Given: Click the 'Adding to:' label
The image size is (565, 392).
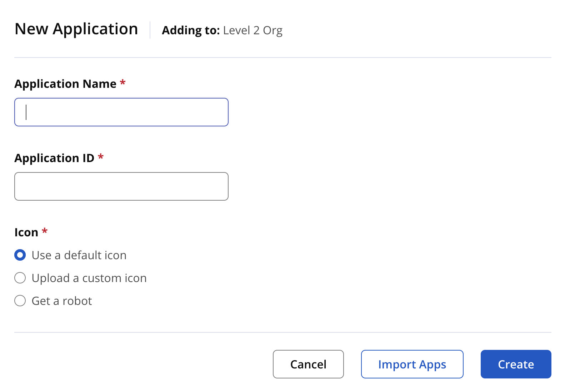Looking at the screenshot, I should click(x=191, y=30).
